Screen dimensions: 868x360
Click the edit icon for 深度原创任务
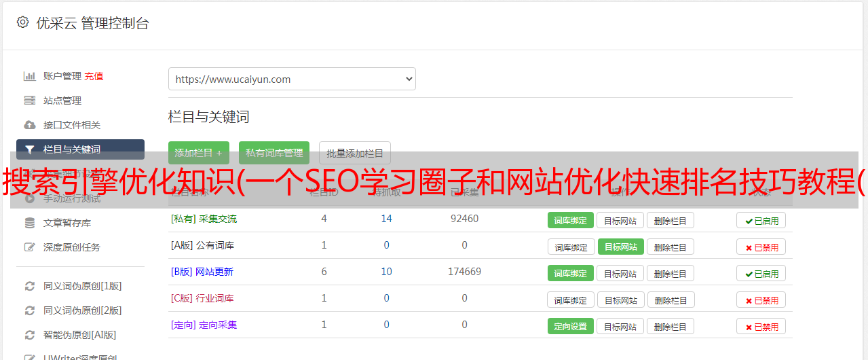pos(30,247)
